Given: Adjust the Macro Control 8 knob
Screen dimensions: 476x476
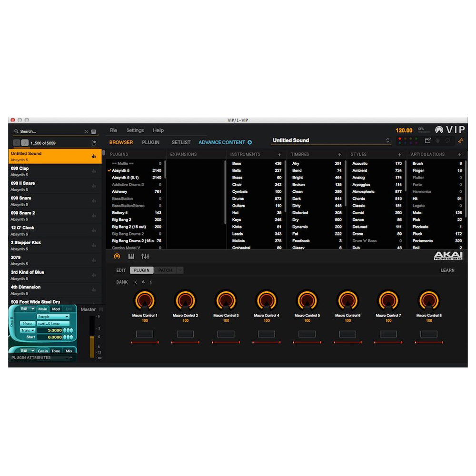Looking at the screenshot, I should pos(429,300).
